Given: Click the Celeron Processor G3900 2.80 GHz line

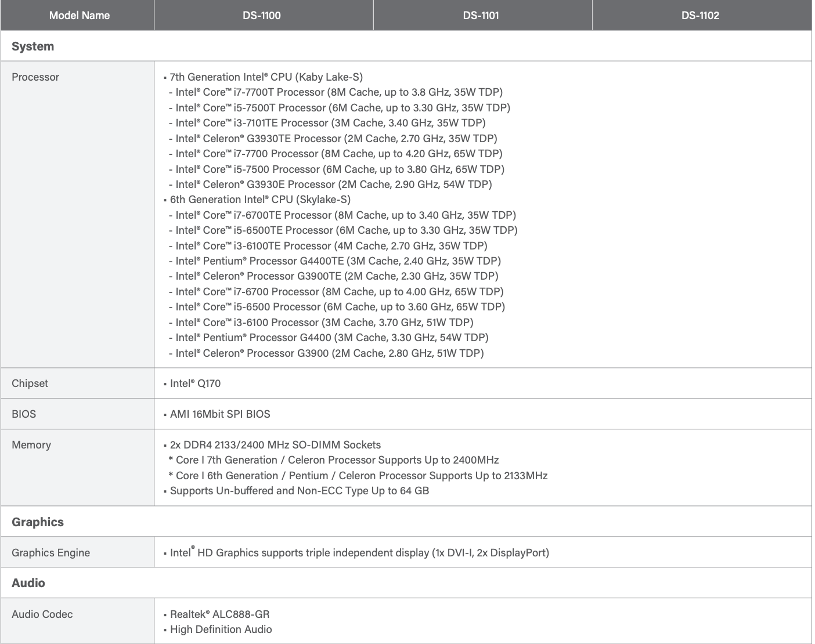Looking at the screenshot, I should [x=329, y=353].
